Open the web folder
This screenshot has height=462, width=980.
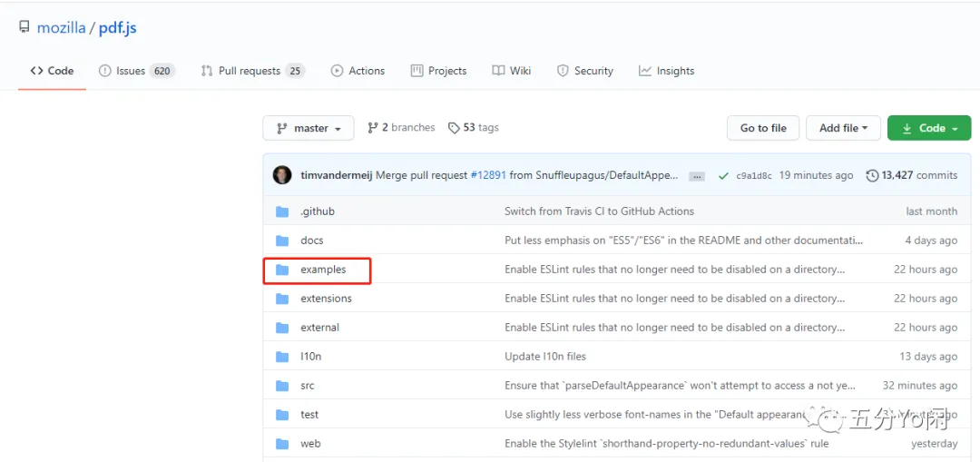click(310, 444)
